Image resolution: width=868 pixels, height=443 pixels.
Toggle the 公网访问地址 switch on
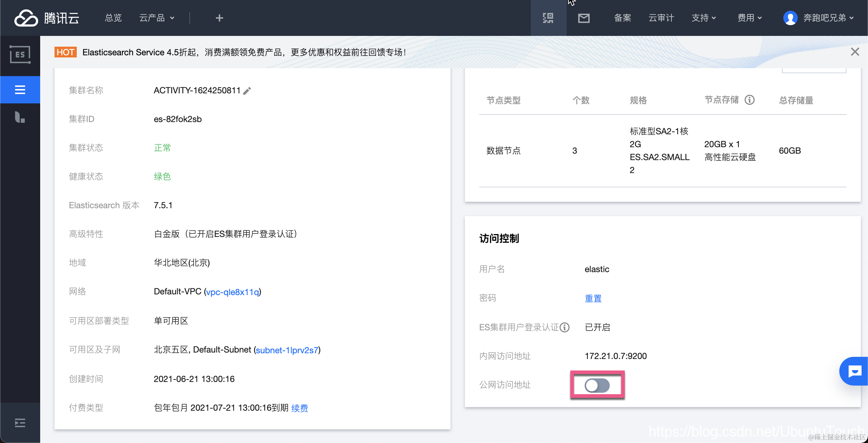(597, 386)
